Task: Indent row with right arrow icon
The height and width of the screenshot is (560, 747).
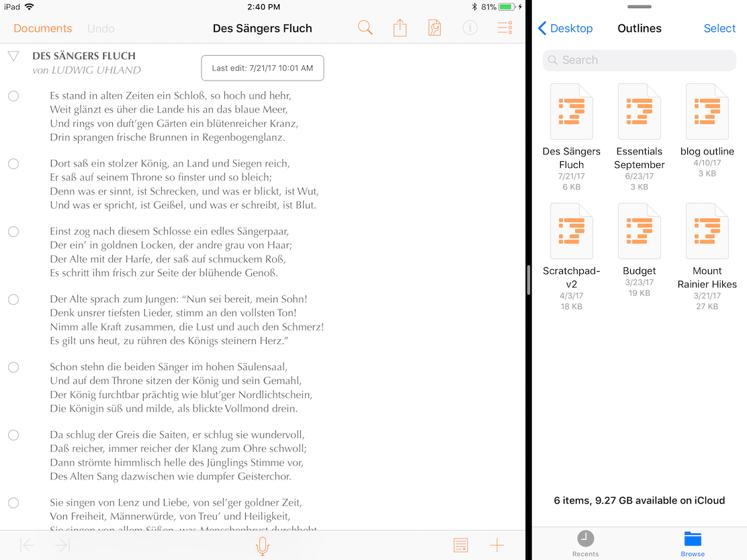Action: [62, 545]
